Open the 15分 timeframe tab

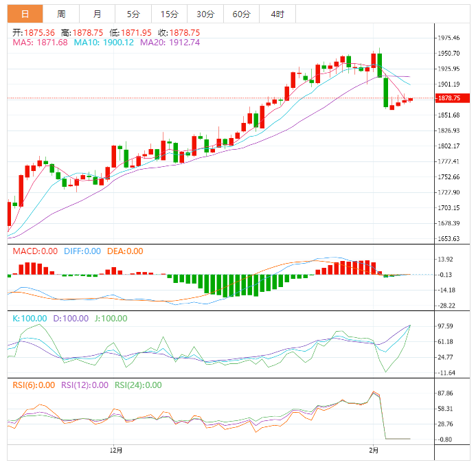(x=170, y=14)
